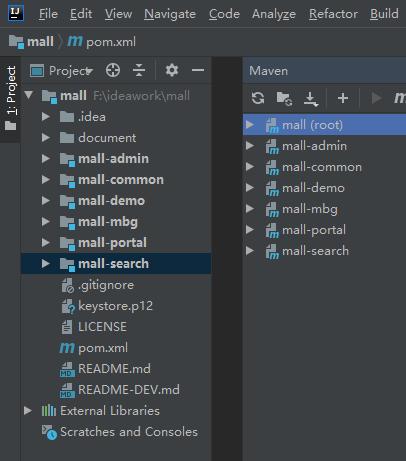The width and height of the screenshot is (406, 461).
Task: Click the pom.xml breadcrumb in navigation bar
Action: [102, 42]
